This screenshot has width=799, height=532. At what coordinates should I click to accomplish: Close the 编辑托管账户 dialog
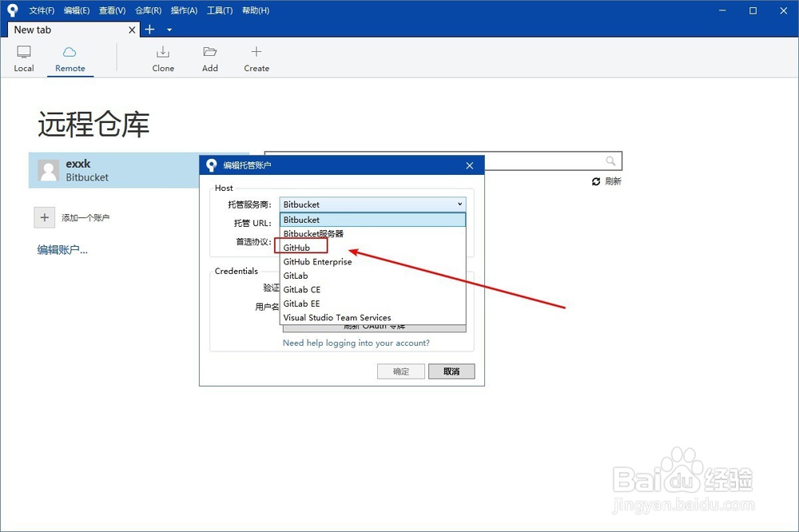470,165
